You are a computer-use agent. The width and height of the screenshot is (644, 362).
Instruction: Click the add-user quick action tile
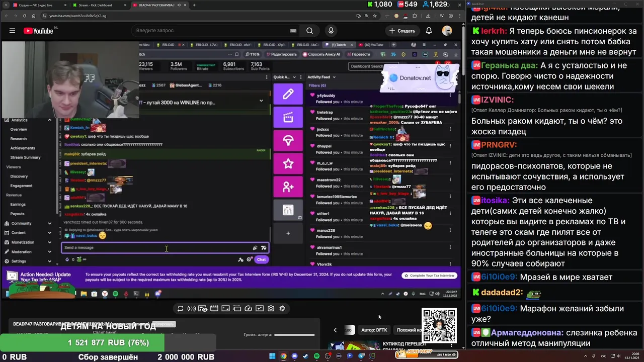(x=288, y=187)
